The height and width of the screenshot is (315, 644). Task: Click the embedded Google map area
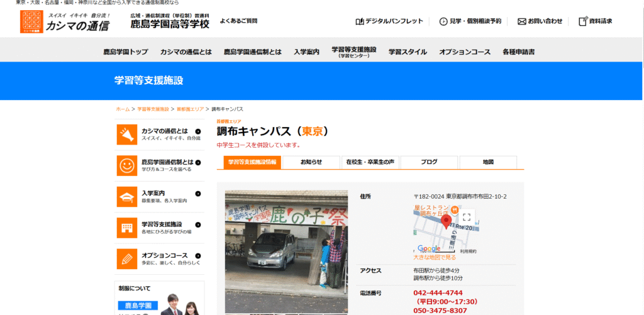point(446,229)
